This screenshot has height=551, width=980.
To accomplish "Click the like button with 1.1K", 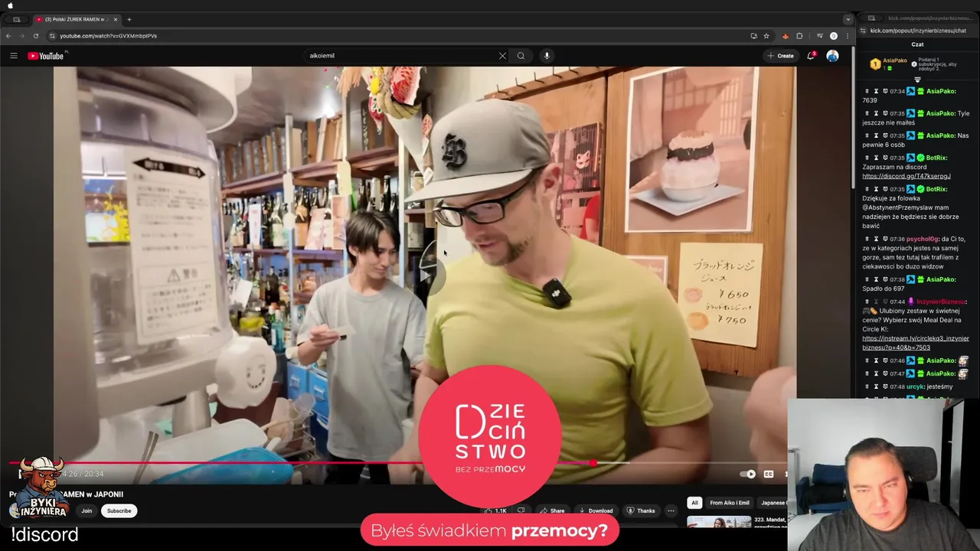I will (x=495, y=510).
